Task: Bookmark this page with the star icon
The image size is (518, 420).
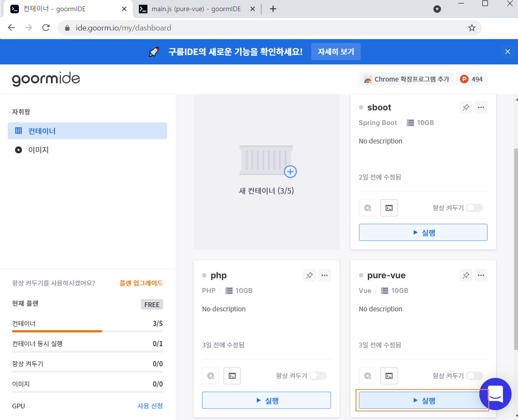Action: point(472,28)
